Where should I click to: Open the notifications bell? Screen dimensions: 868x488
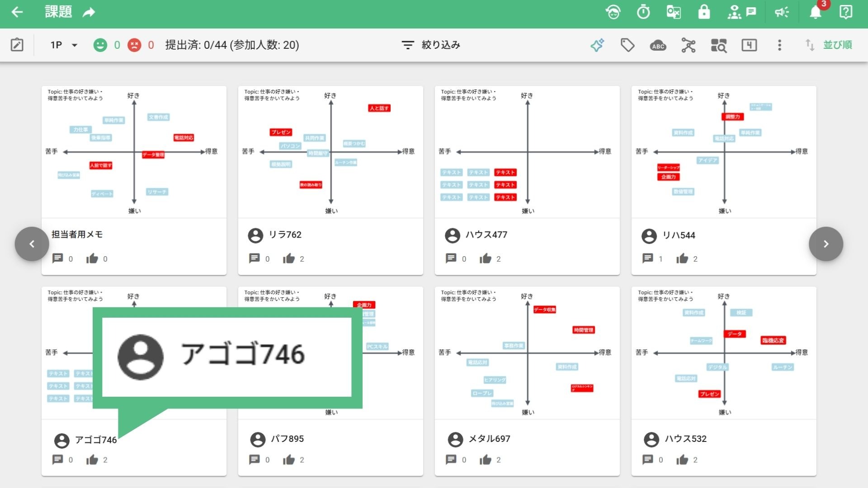point(816,12)
